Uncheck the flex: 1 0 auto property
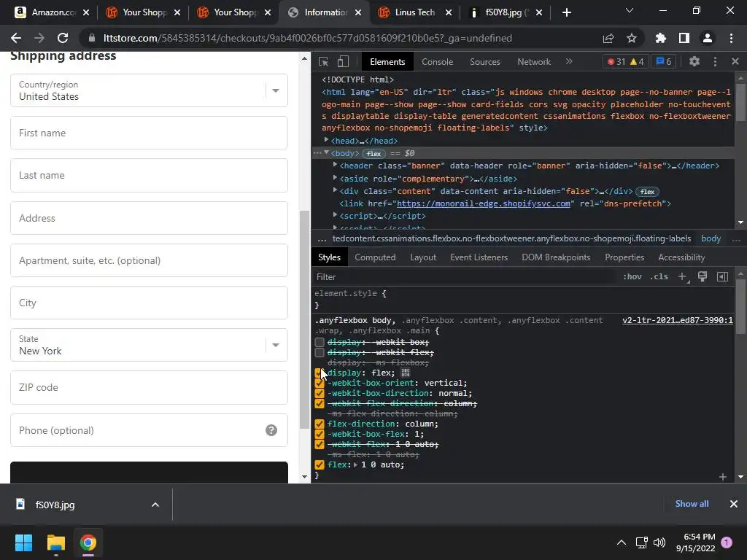Viewport: 747px width, 560px height. [320, 464]
